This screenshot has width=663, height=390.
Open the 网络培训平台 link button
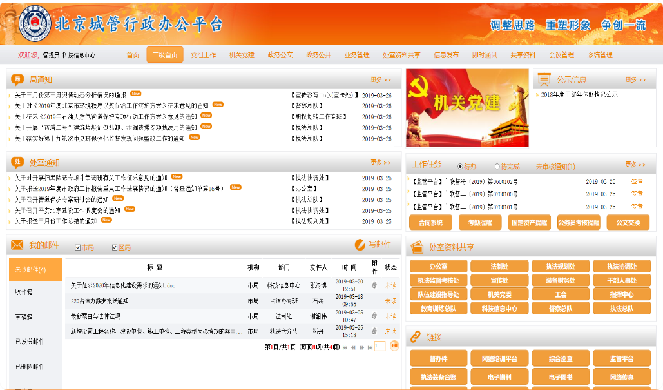point(499,359)
